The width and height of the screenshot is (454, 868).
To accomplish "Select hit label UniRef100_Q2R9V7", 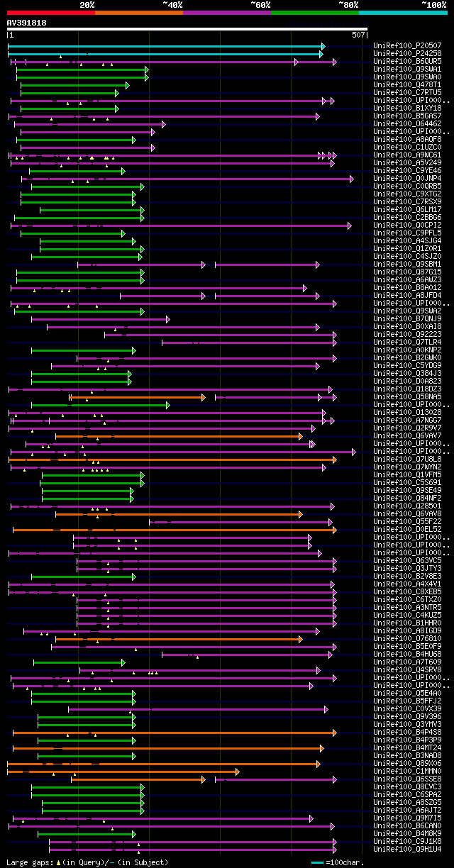I will 407,428.
